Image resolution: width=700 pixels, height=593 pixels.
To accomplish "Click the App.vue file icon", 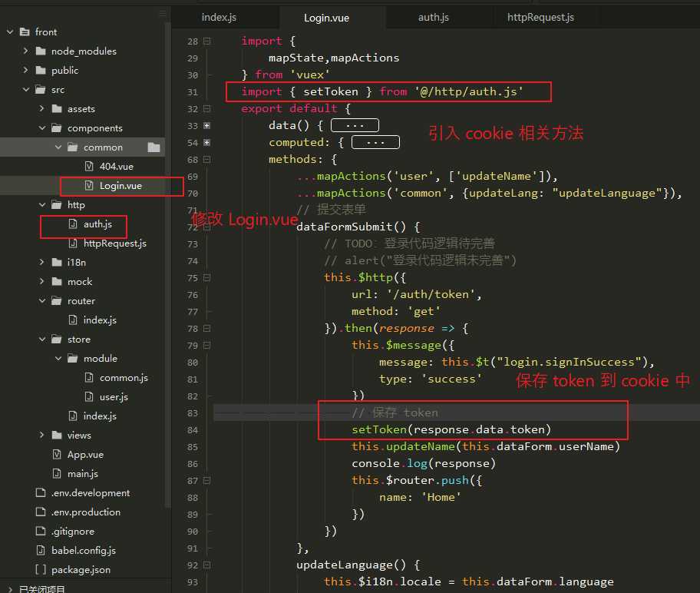I will [x=57, y=455].
